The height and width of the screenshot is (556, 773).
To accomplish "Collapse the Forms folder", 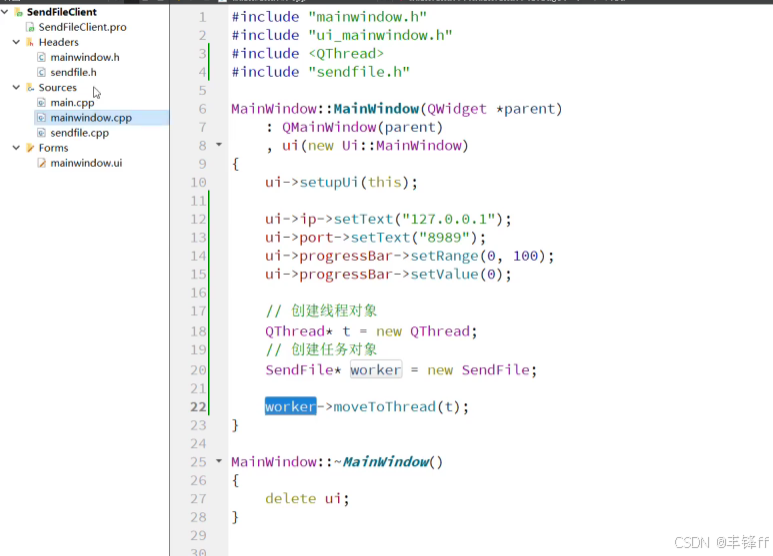I will [x=16, y=147].
